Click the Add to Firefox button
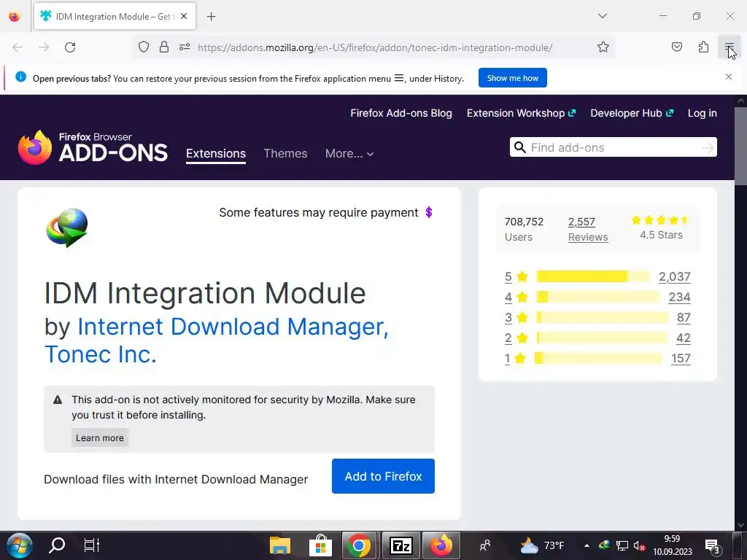This screenshot has height=560, width=747. click(x=383, y=476)
